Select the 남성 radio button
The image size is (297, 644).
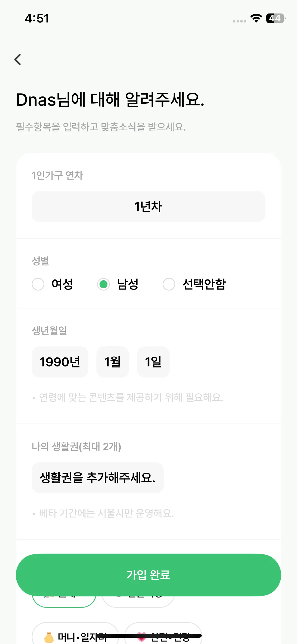coord(103,284)
